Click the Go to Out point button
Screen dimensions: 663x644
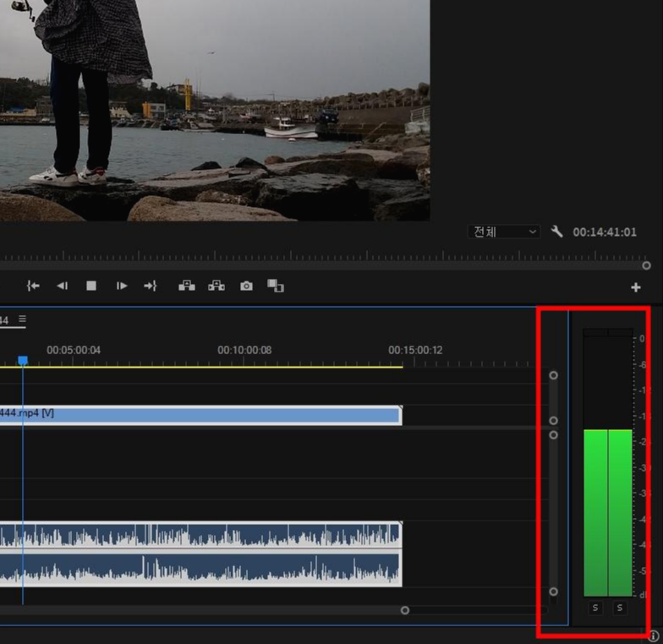coord(151,286)
